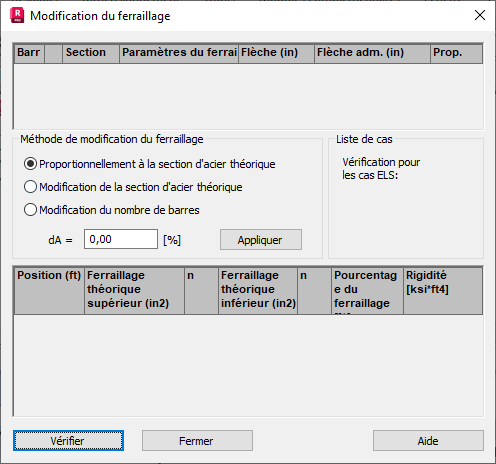Click Ferraillage théorique inférieur column header

coord(258,290)
